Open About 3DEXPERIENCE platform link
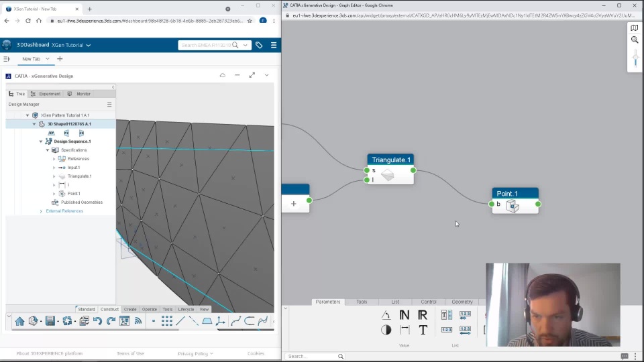 pyautogui.click(x=49, y=353)
